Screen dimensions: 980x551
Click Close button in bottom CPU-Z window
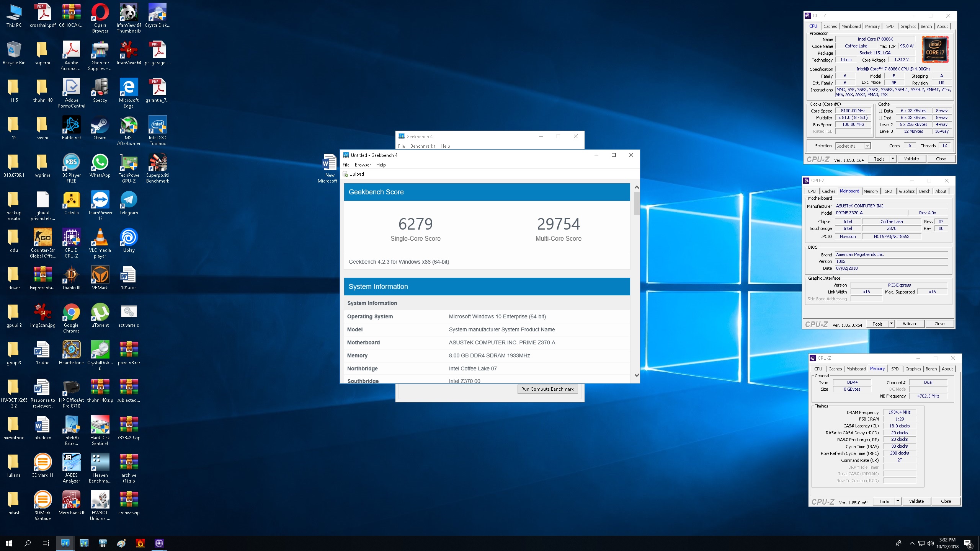(946, 501)
